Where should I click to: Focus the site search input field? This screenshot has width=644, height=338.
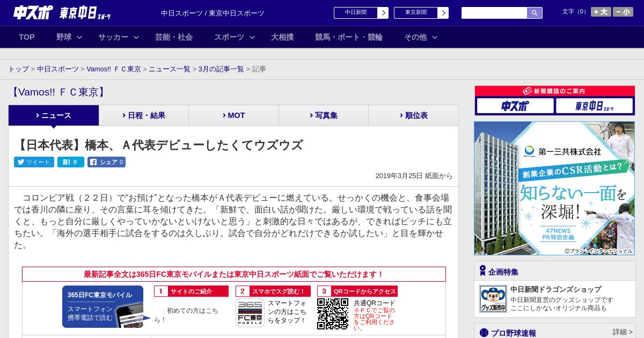(494, 13)
